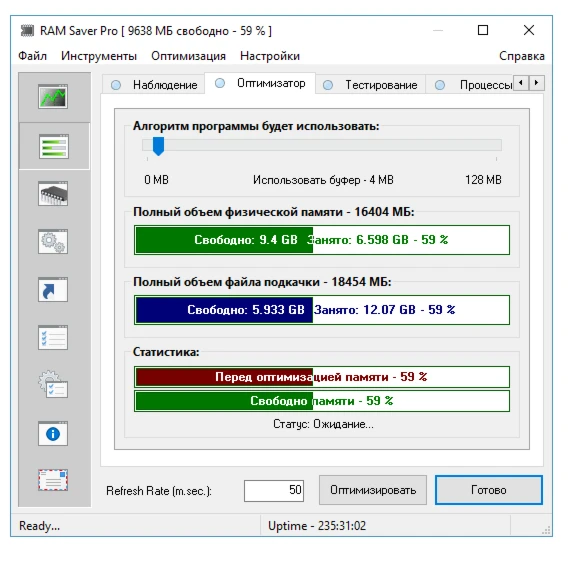
Task: Open the Настройки menu
Action: pos(270,56)
